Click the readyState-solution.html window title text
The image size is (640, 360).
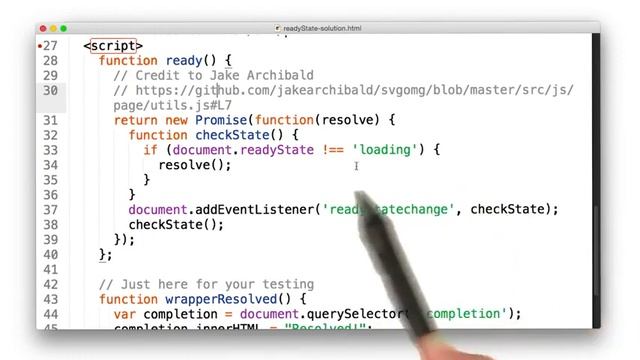[322, 28]
